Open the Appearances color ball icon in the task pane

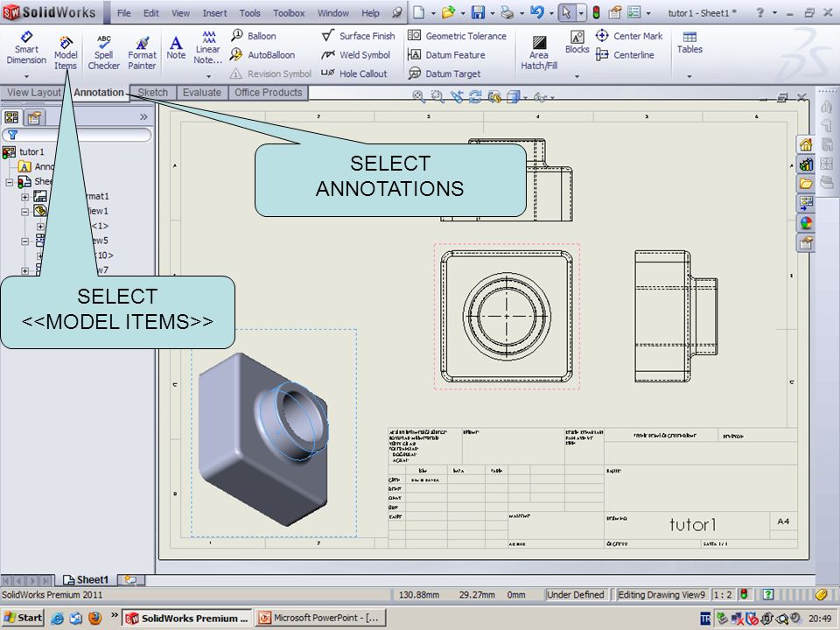pos(806,223)
